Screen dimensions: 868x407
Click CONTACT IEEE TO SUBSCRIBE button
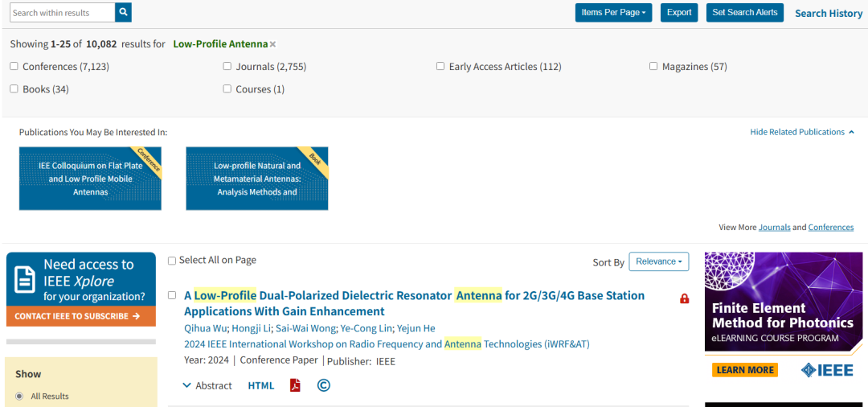click(x=81, y=316)
